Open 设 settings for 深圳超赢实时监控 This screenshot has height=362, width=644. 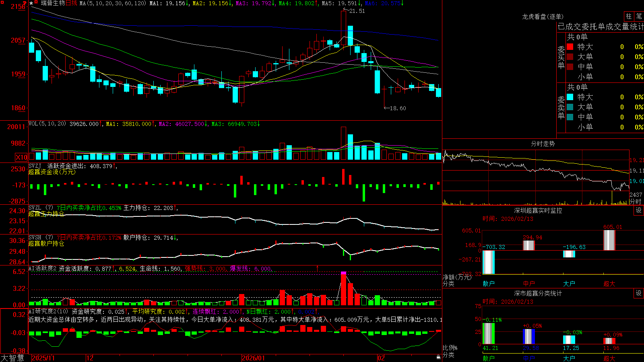tap(639, 210)
